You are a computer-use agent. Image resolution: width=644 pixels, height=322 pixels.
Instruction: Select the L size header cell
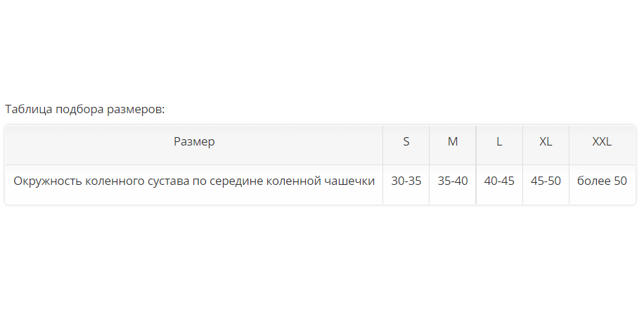tap(499, 142)
